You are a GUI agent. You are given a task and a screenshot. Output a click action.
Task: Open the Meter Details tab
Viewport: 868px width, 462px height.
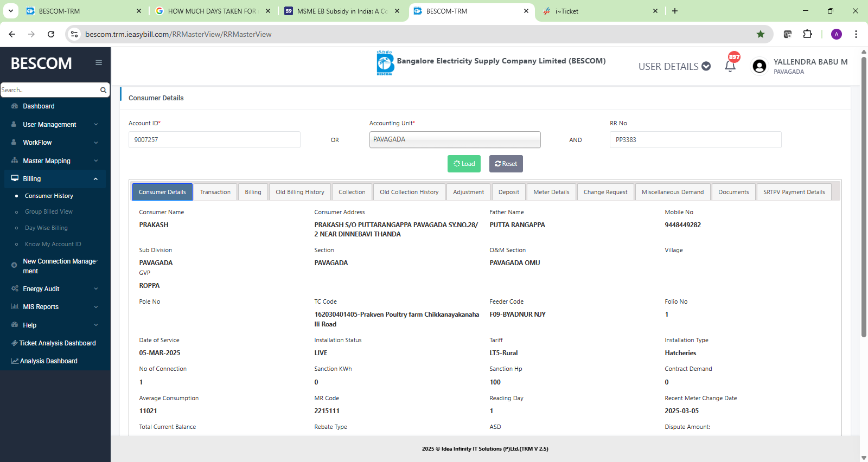[551, 192]
